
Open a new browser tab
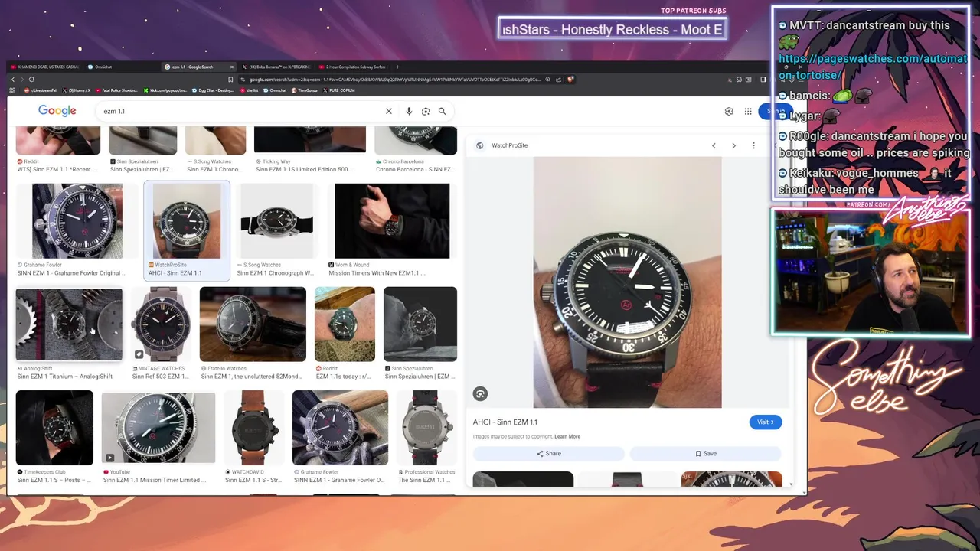pos(397,67)
